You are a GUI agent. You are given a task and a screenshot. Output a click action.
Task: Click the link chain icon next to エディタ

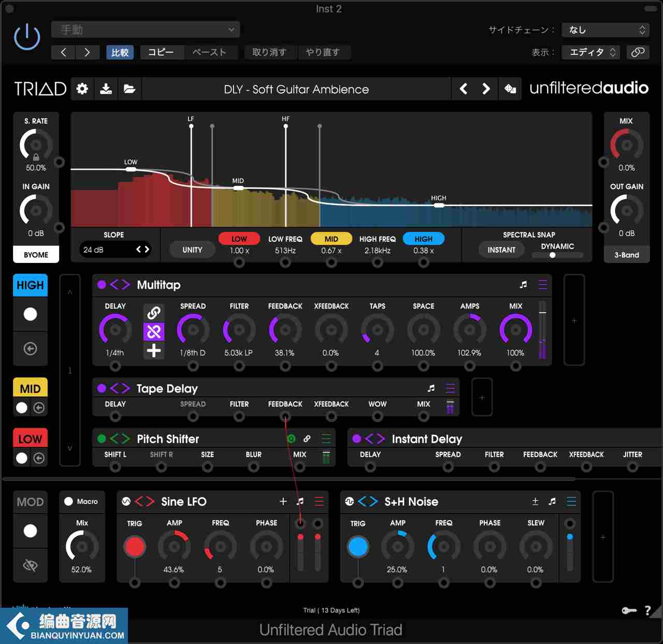click(x=638, y=52)
